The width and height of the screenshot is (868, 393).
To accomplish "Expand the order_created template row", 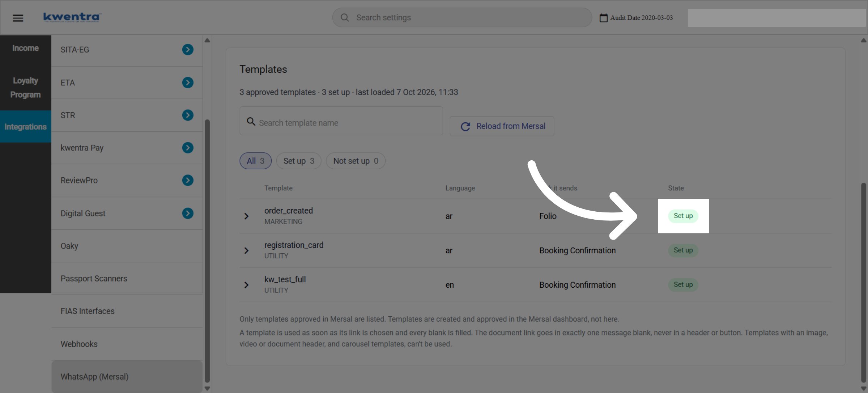I will pyautogui.click(x=246, y=216).
